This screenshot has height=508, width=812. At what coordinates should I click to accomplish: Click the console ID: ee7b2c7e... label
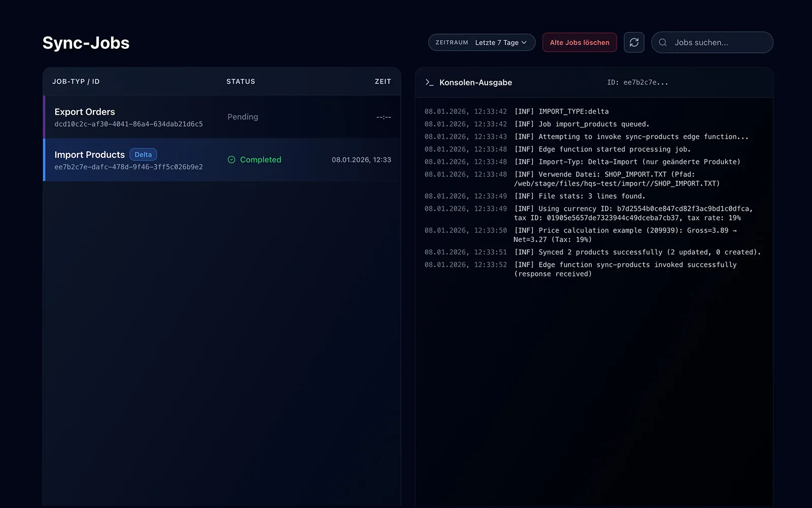coord(637,82)
